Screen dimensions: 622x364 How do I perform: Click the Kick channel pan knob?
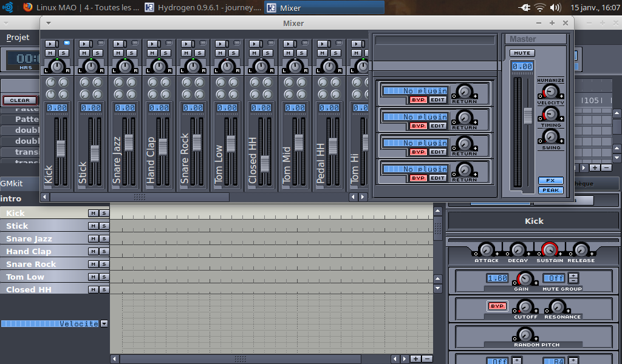coord(57,66)
